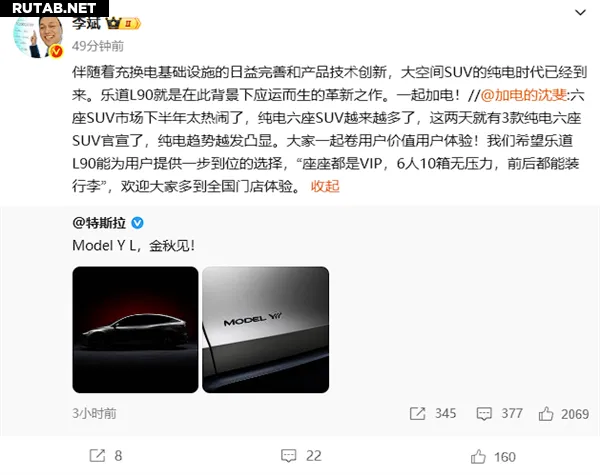Open the 李斌 username profile link
This screenshot has height=475, width=600.
tap(86, 23)
